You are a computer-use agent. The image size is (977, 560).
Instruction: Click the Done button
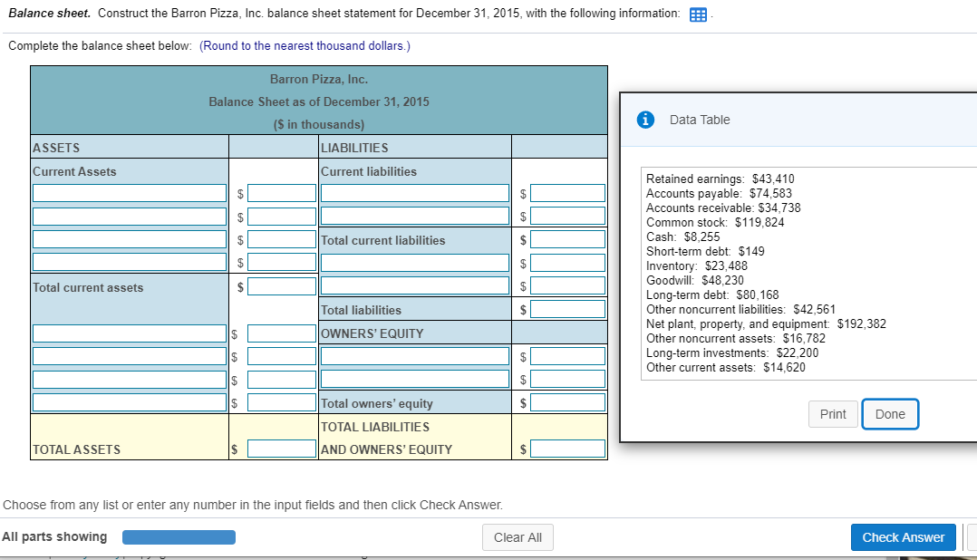[x=889, y=413]
